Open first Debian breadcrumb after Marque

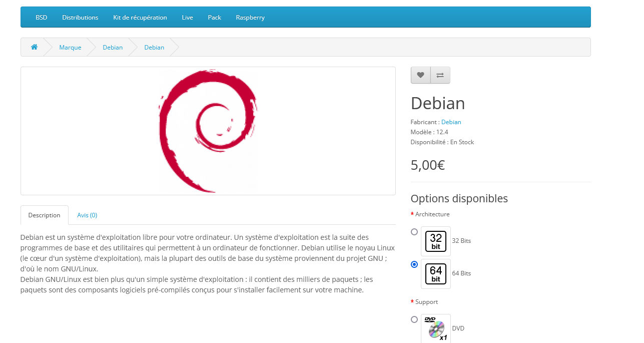[113, 48]
